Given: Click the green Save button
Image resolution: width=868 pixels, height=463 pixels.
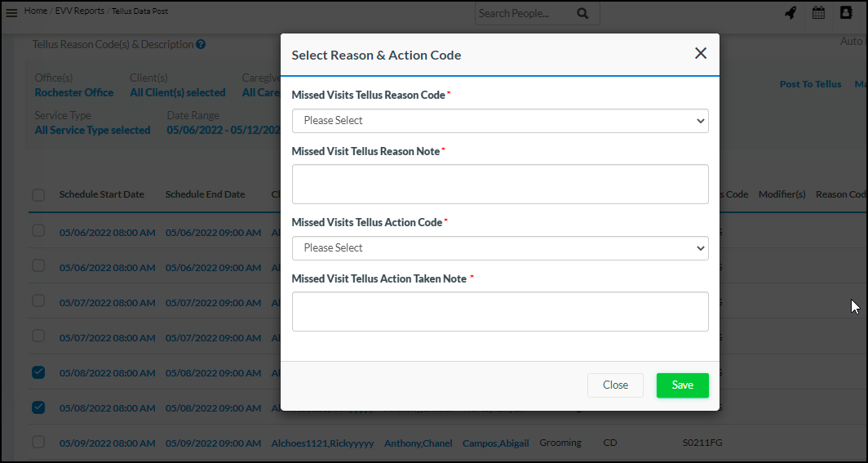Looking at the screenshot, I should coord(682,385).
